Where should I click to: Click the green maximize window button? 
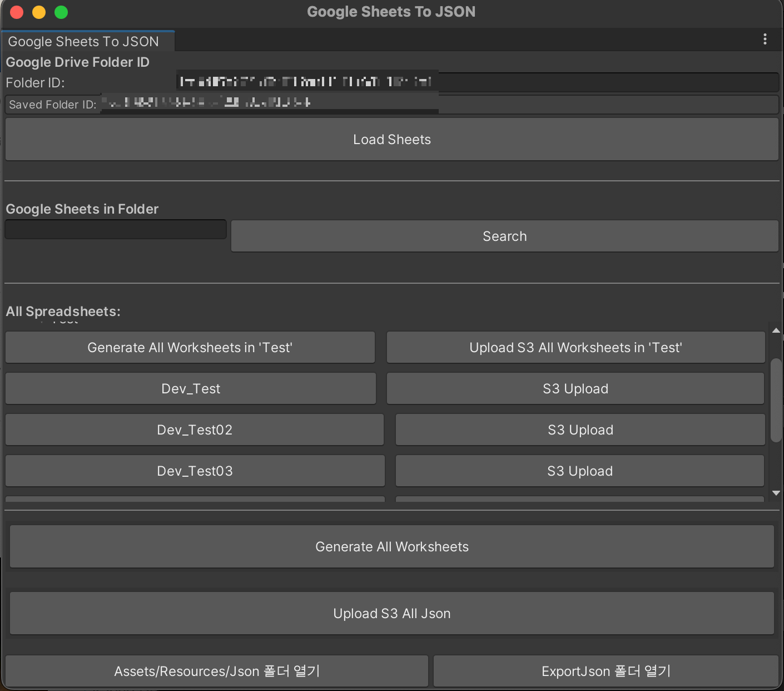(61, 12)
